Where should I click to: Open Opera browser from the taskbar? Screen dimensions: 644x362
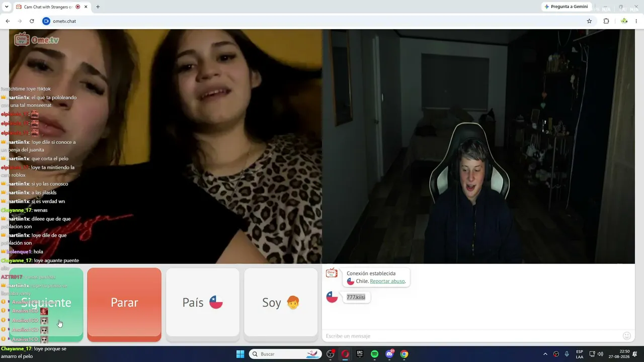(x=345, y=354)
